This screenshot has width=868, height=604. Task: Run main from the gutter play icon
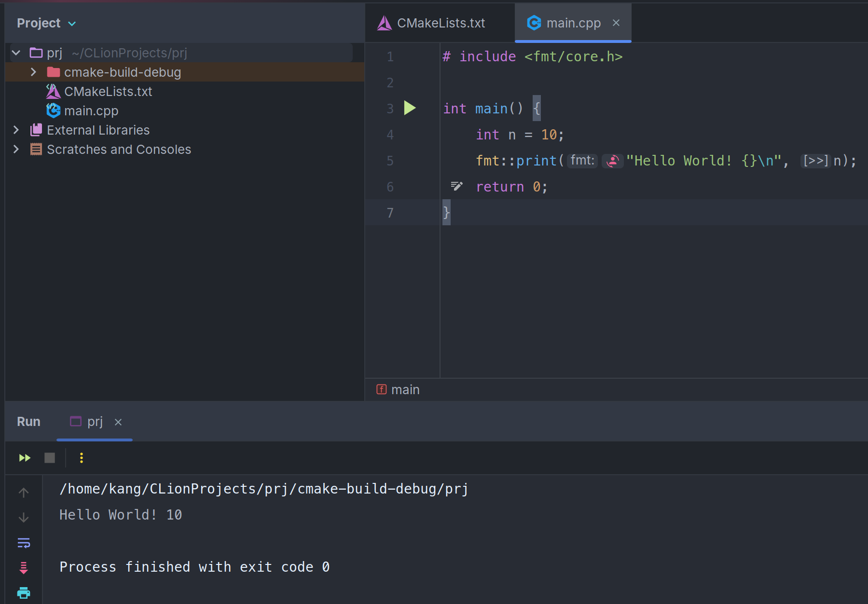410,108
